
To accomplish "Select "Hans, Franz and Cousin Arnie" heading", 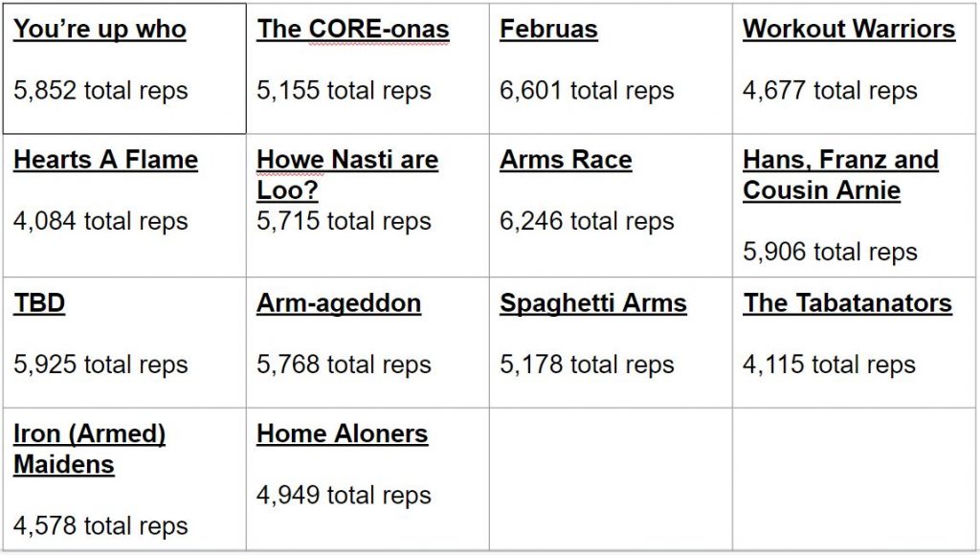I will (840, 160).
